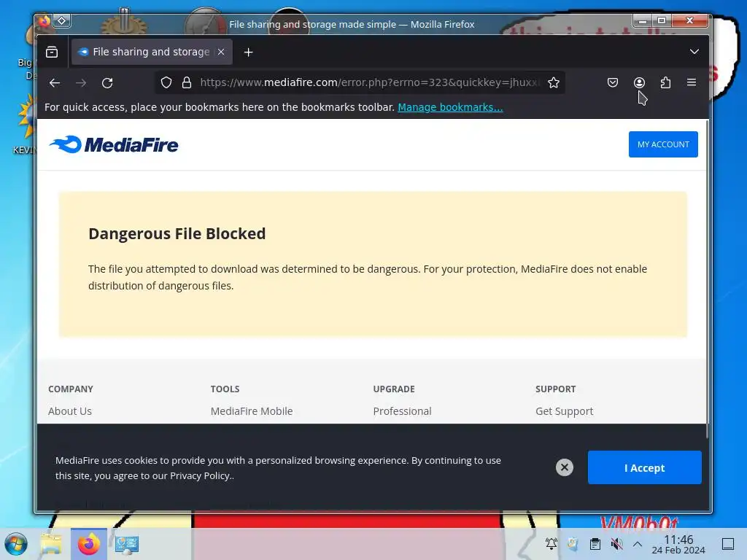Reload the current MediaFire page
This screenshot has width=747, height=560.
point(107,83)
